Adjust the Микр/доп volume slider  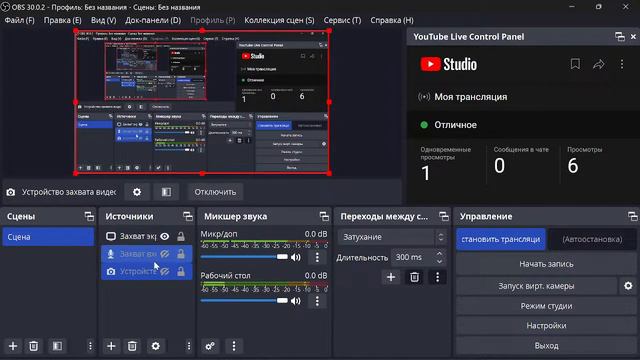pyautogui.click(x=244, y=257)
